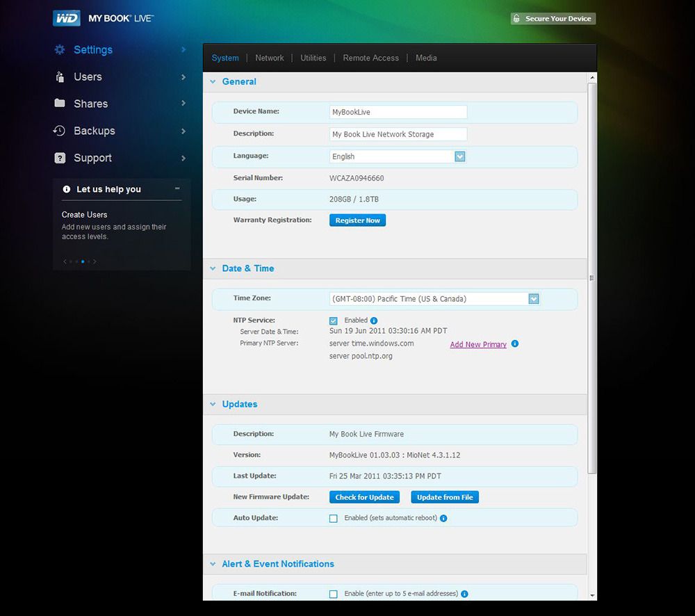The width and height of the screenshot is (695, 616).
Task: Click the vertical scrollbar thumb
Action: [x=591, y=278]
